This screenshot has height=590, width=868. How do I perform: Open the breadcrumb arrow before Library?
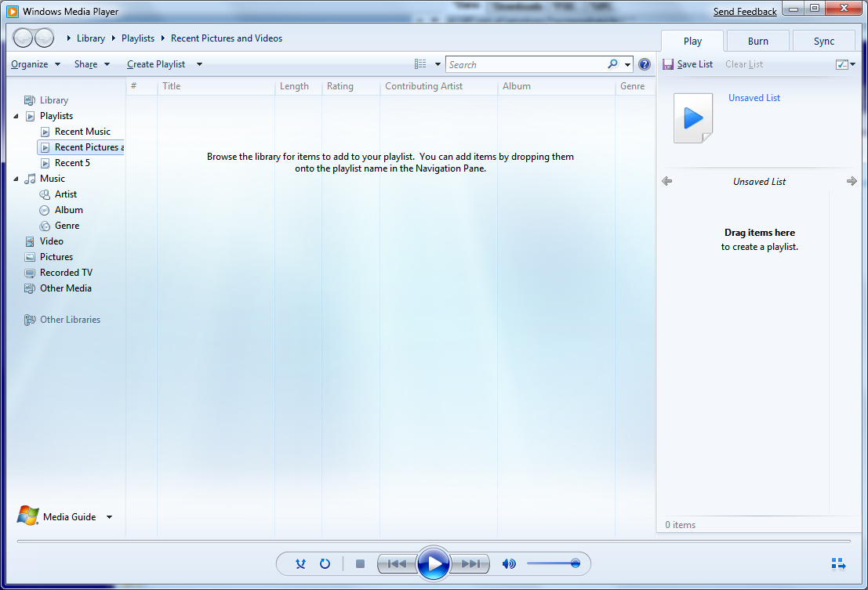click(x=69, y=38)
